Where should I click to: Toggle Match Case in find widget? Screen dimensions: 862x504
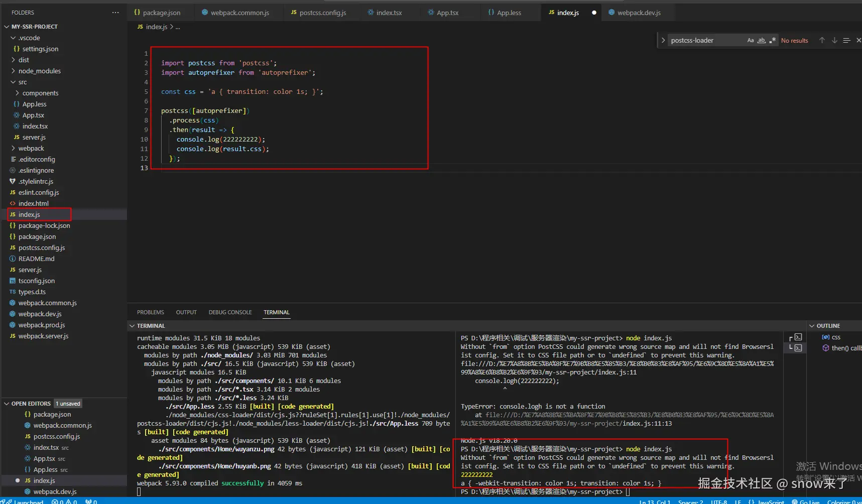[750, 41]
